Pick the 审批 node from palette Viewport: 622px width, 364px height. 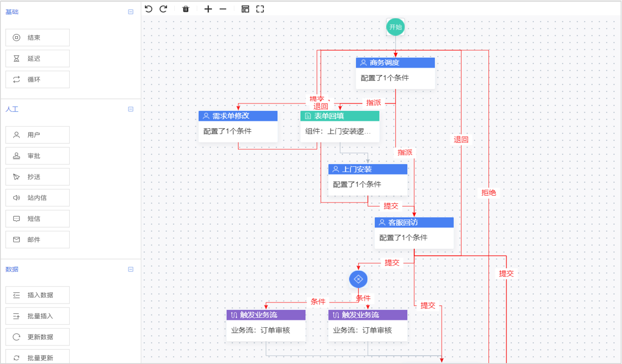click(x=38, y=156)
